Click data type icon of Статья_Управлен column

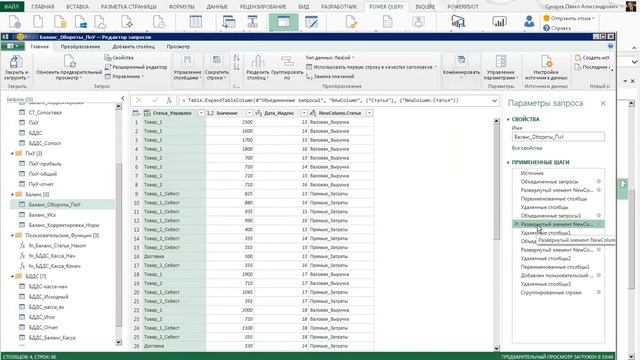[x=147, y=113]
